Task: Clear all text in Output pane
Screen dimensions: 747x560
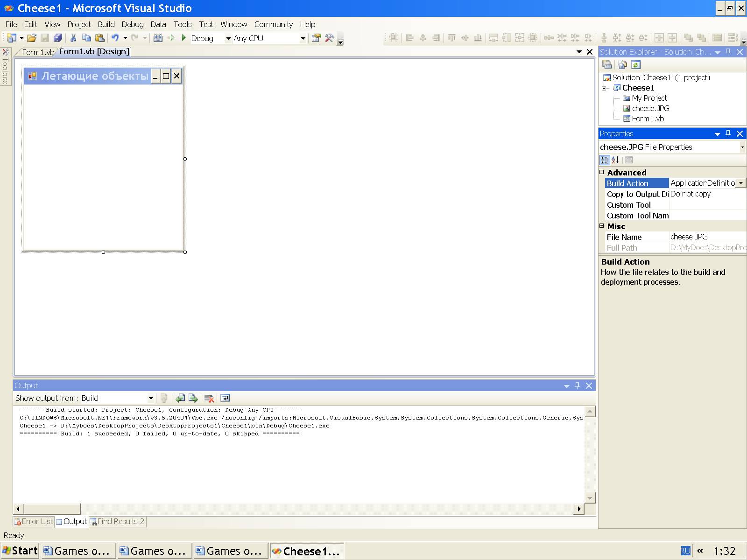Action: (x=209, y=398)
